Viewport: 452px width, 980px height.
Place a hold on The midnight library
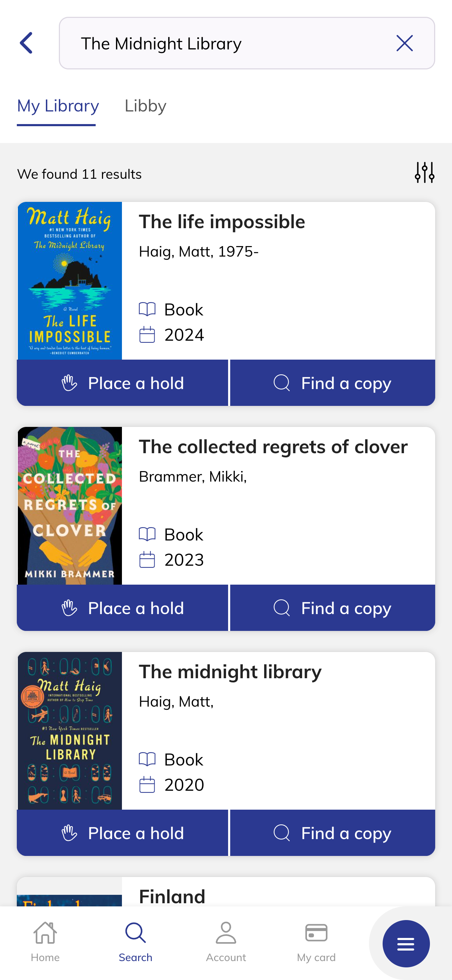coord(123,833)
